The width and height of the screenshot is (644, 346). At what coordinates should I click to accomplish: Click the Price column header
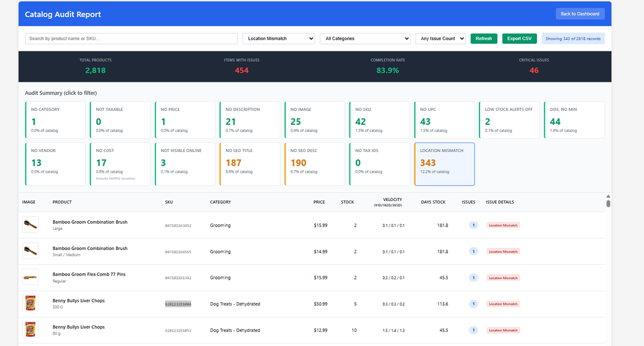coord(318,202)
